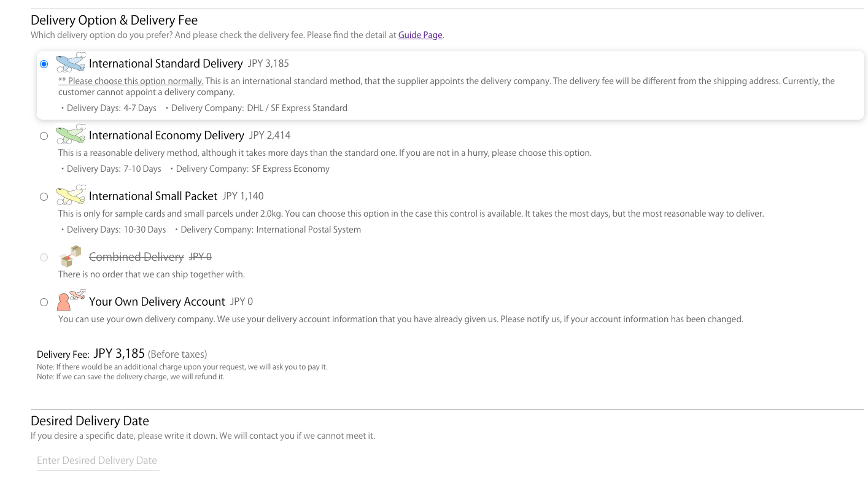Click the green airplane Economy Delivery icon

71,134
